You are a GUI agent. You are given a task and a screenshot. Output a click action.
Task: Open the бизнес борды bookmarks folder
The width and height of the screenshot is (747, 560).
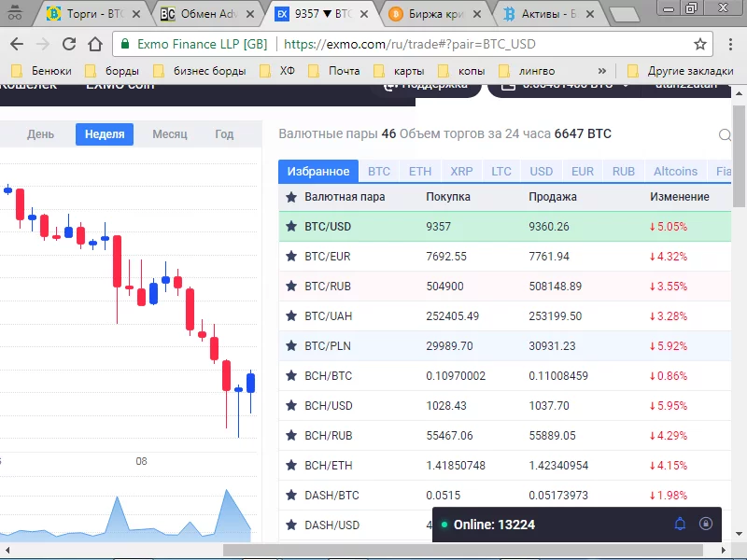point(200,71)
